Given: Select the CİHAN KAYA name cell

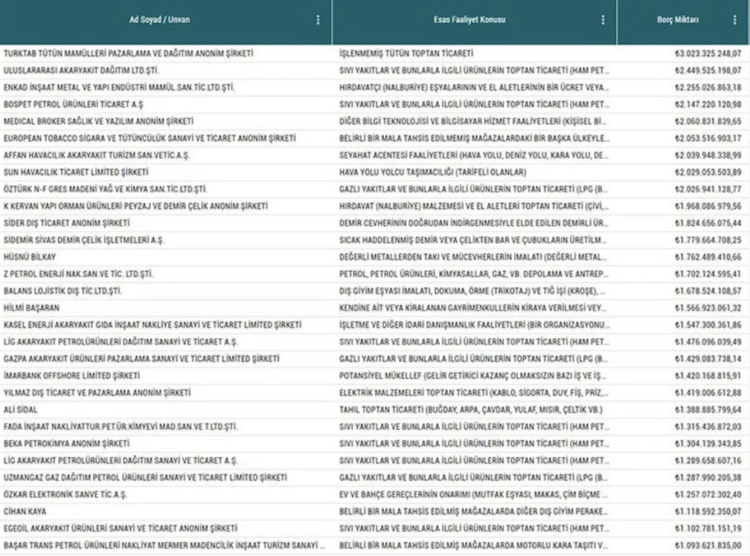Looking at the screenshot, I should 25,512.
